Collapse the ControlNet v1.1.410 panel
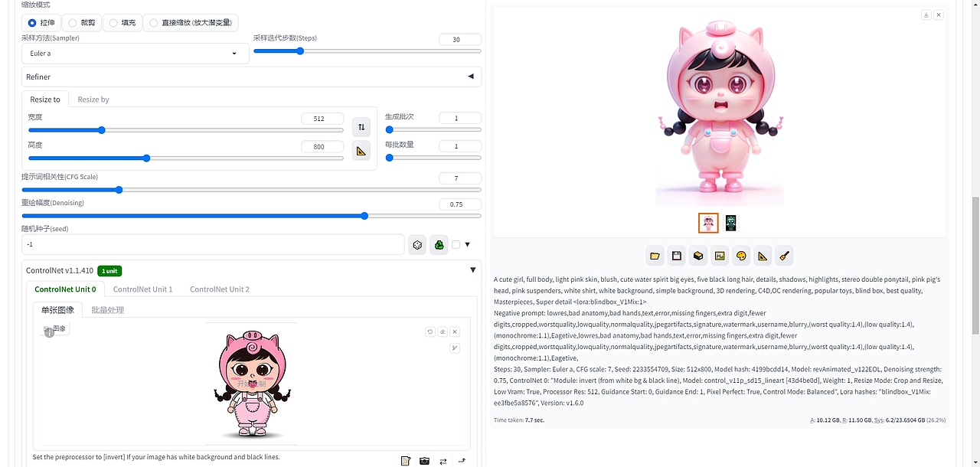 click(472, 269)
